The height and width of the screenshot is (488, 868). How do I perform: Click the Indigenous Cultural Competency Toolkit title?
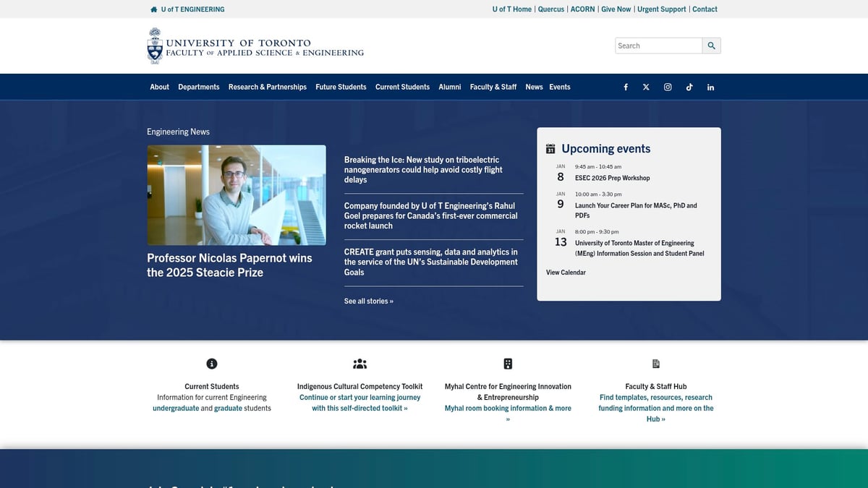coord(359,387)
